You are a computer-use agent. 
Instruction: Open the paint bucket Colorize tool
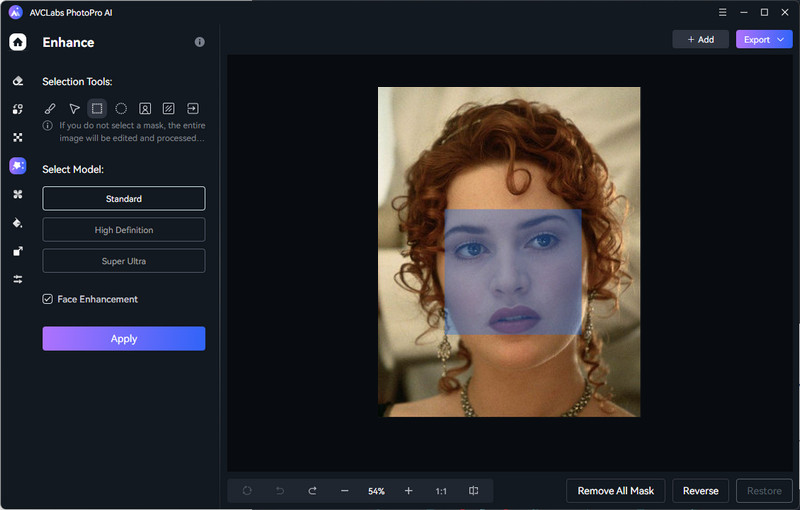click(x=18, y=223)
